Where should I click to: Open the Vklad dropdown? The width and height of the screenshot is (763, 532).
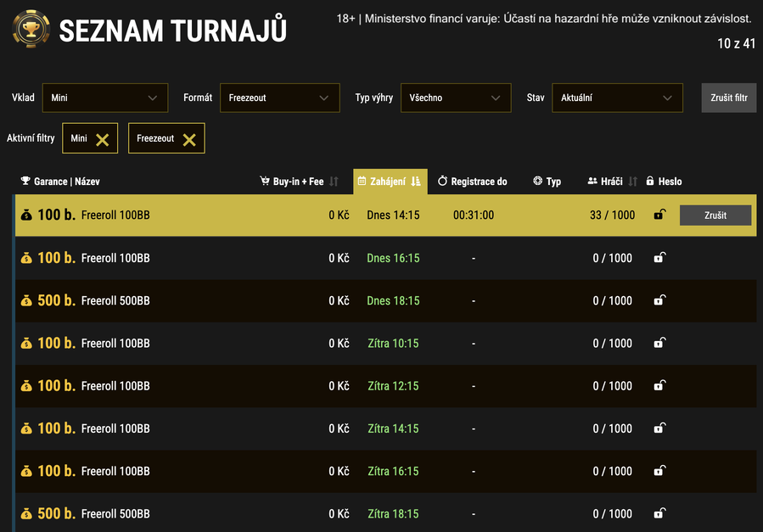[x=104, y=98]
